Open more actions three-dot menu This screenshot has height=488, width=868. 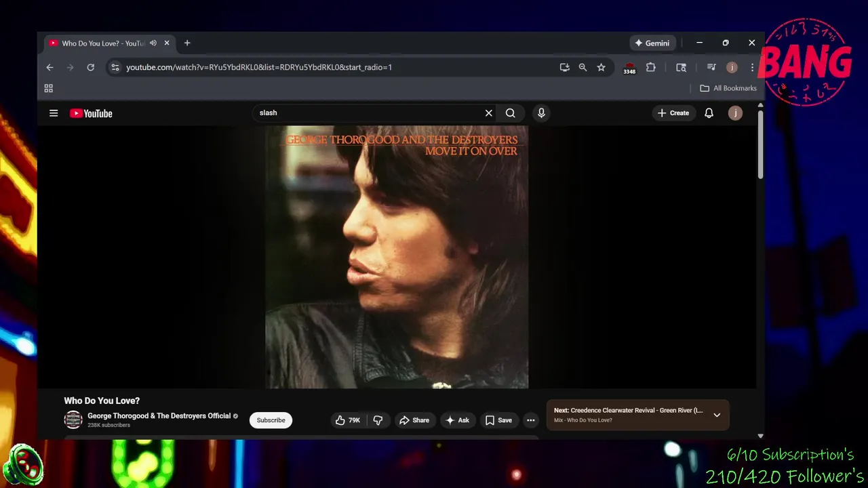click(531, 420)
